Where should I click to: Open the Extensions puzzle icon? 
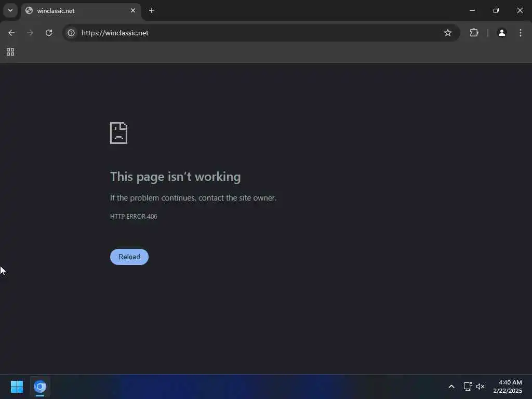pos(474,33)
